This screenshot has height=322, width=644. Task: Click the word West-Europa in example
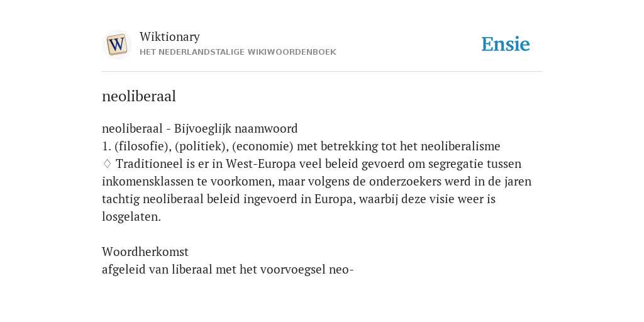(261, 164)
